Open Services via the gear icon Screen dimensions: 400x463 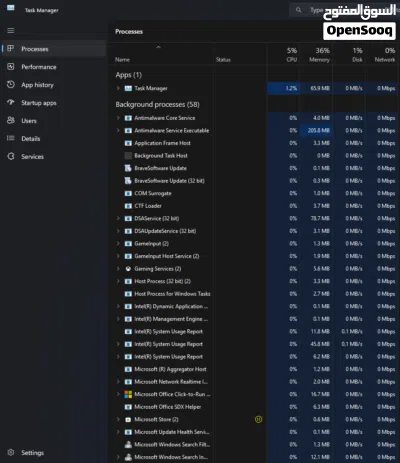[x=11, y=156]
